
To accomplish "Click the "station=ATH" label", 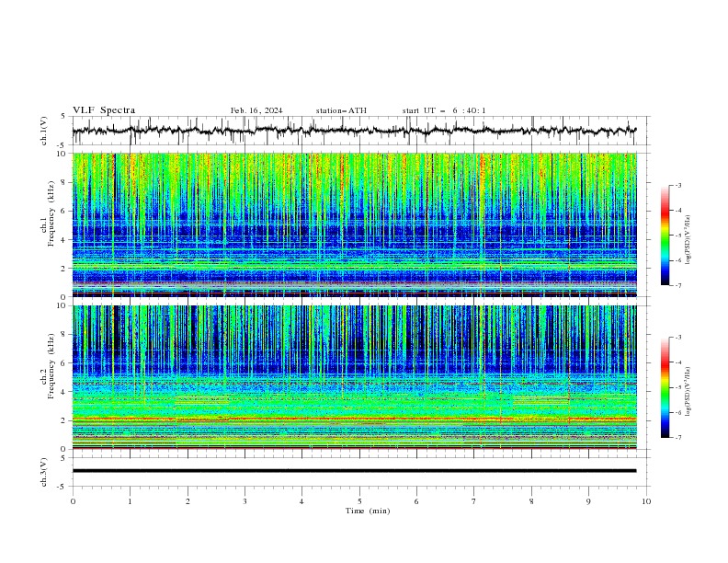I will [341, 110].
